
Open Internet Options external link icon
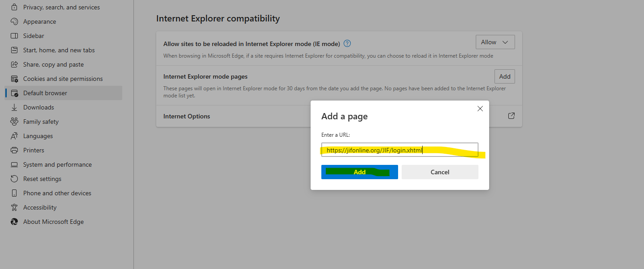(x=511, y=116)
